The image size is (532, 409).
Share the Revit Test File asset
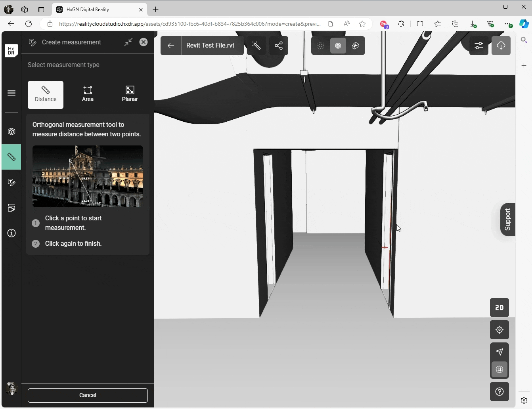(279, 46)
